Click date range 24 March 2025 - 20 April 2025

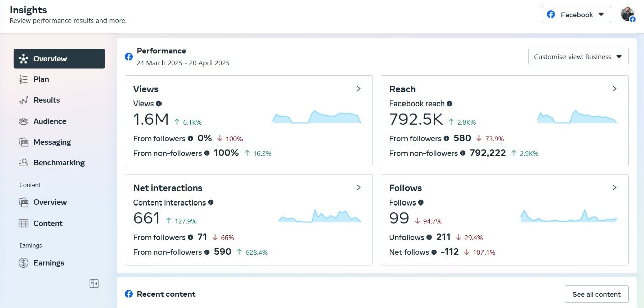click(183, 63)
